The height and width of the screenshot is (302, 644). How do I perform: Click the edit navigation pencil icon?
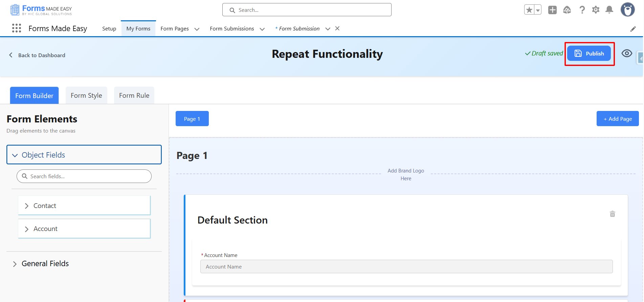tap(633, 29)
